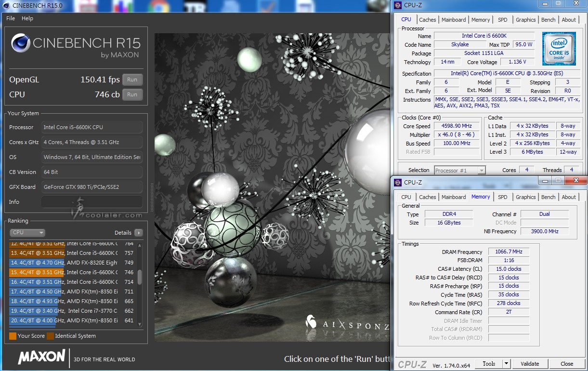Select ranking row 17 AMD FX-8350 at 4.50 GHz

72,291
